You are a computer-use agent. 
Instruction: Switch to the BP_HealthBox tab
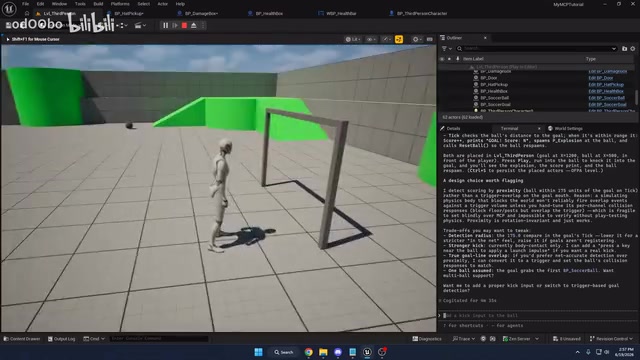pyautogui.click(x=269, y=13)
